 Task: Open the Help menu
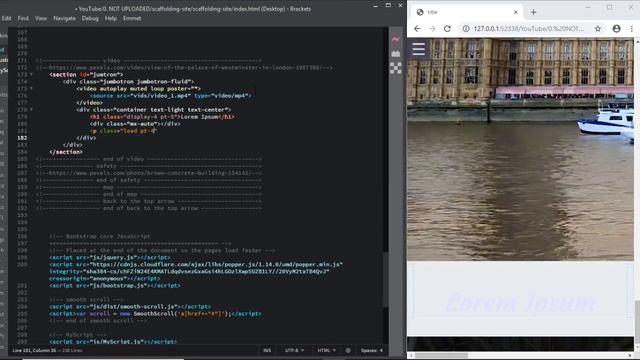tap(111, 18)
